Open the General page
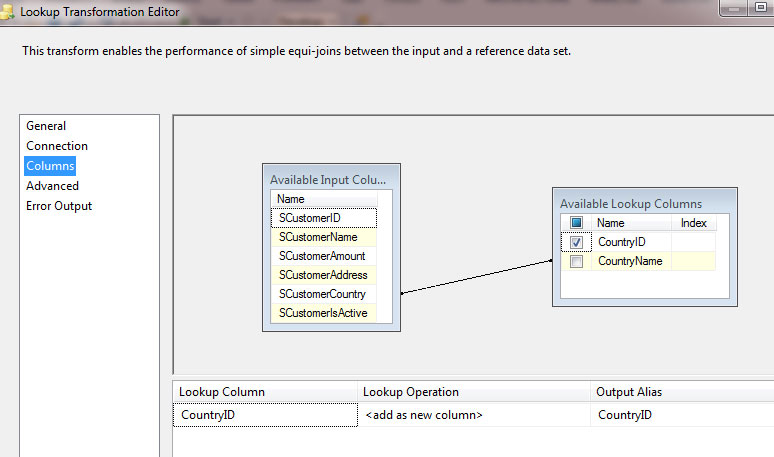Viewport: 774px width, 457px height. pyautogui.click(x=46, y=126)
